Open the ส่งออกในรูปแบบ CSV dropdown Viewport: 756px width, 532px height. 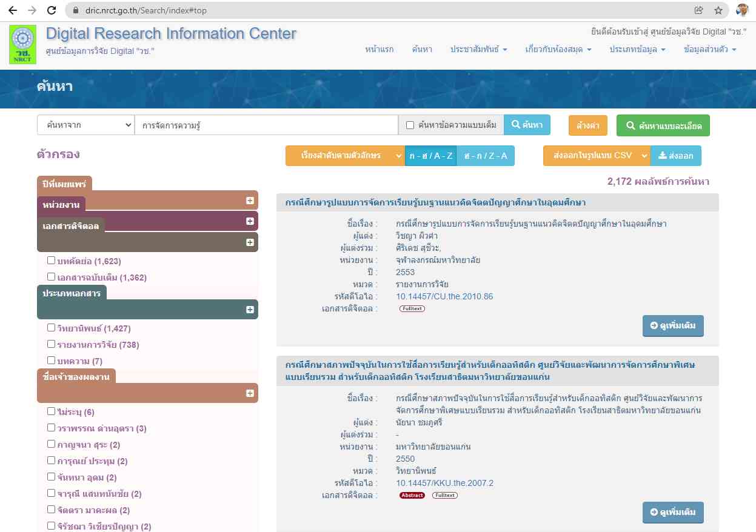tap(597, 156)
